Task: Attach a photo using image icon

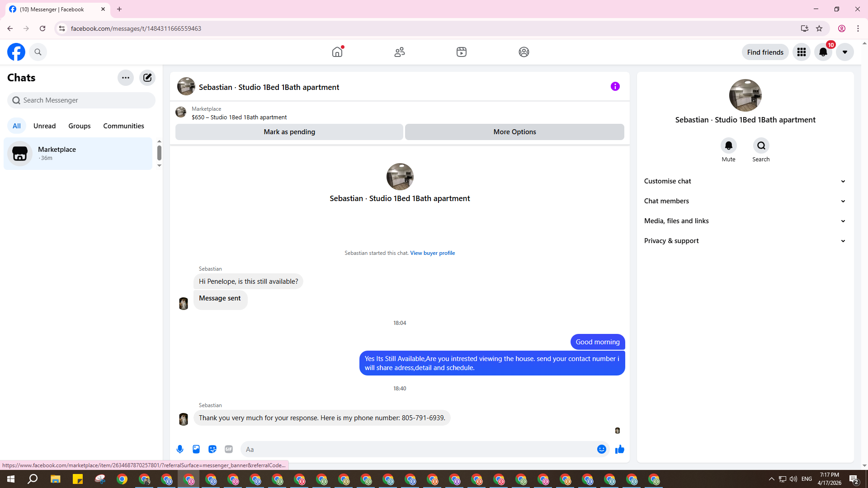Action: tap(196, 449)
